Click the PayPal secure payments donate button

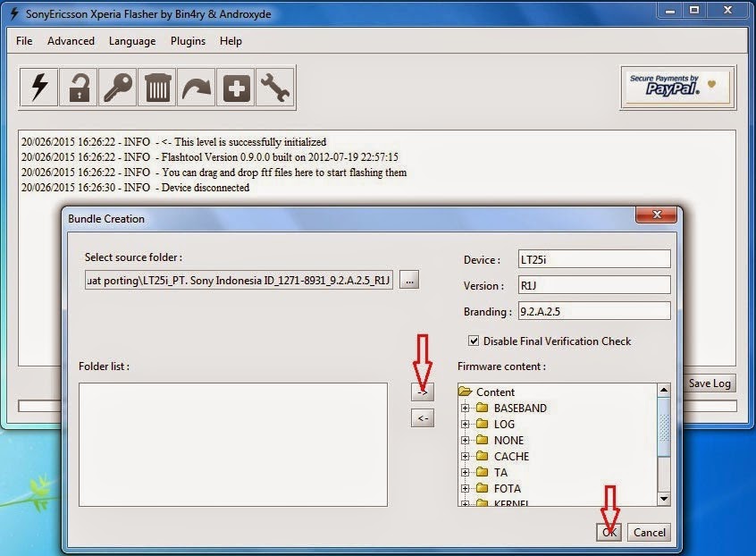pyautogui.click(x=678, y=88)
